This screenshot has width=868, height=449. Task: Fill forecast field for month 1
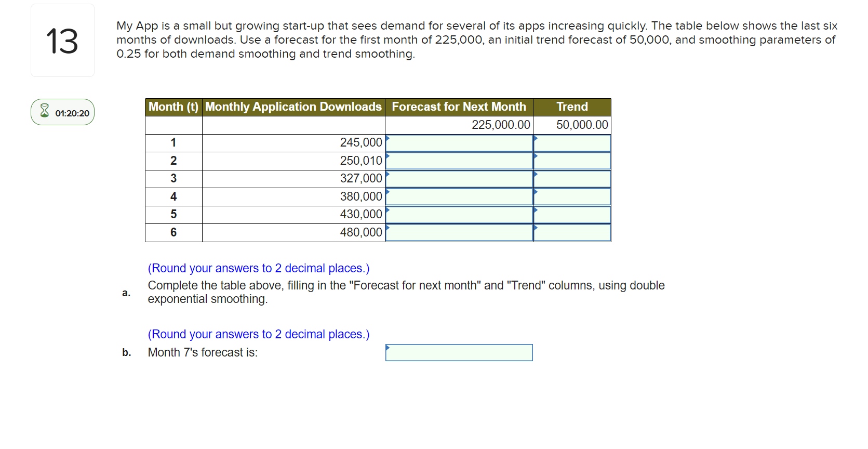[x=459, y=143]
